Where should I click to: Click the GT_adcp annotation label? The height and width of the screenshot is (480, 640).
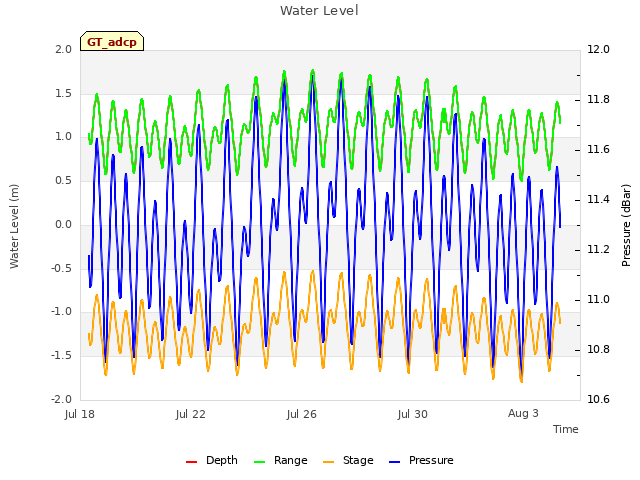(x=112, y=42)
